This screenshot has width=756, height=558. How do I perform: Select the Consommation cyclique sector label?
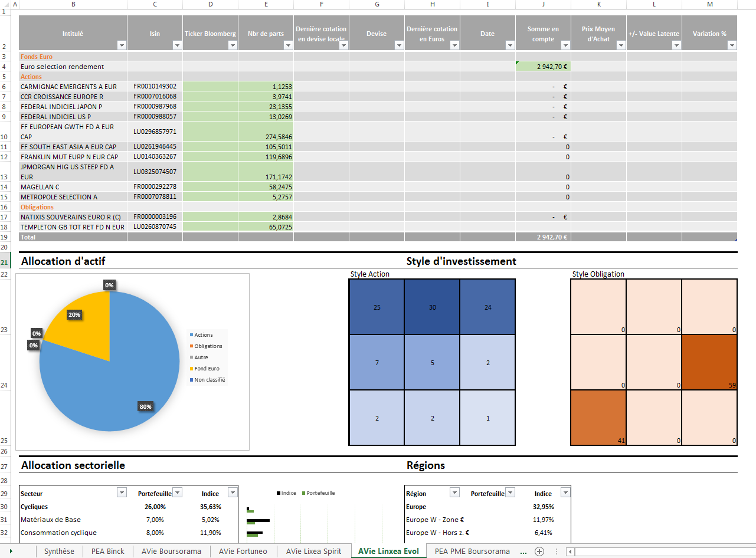[58, 533]
